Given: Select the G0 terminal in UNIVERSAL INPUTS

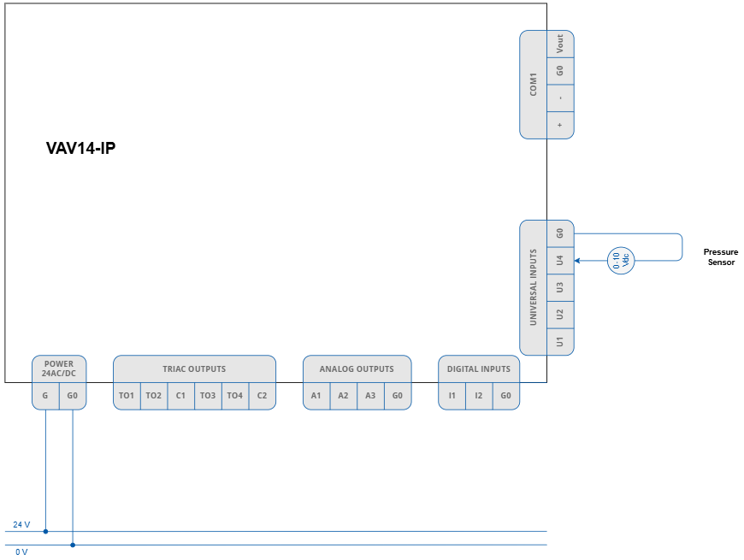Looking at the screenshot, I should [560, 233].
